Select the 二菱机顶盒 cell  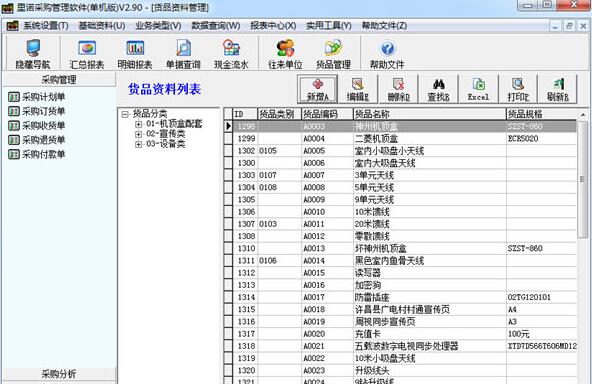[x=430, y=139]
